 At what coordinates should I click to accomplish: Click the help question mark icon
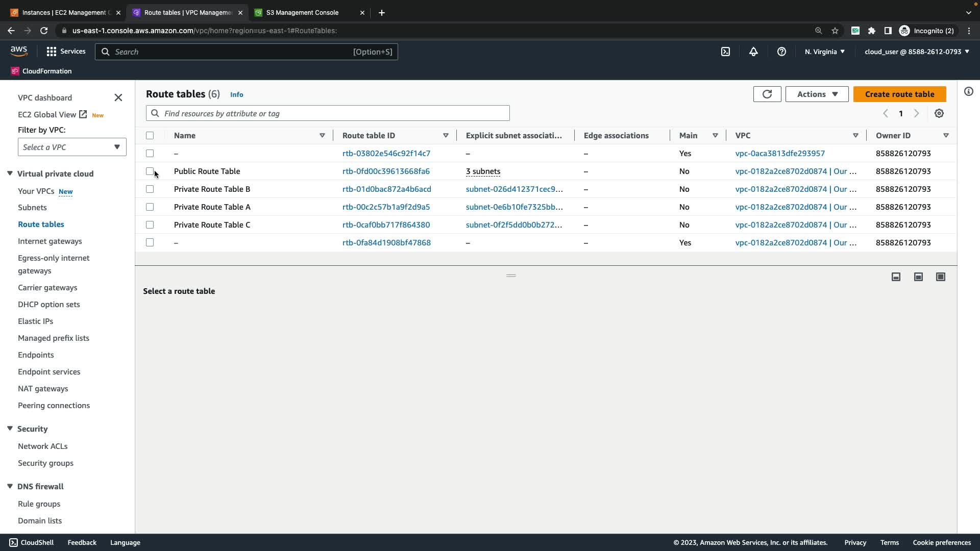[x=781, y=52]
